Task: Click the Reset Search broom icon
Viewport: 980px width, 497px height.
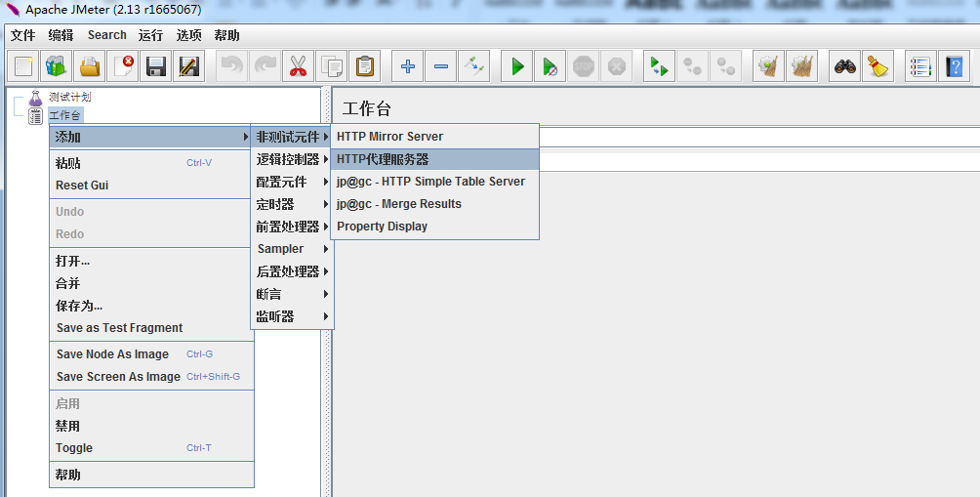Action: point(878,66)
